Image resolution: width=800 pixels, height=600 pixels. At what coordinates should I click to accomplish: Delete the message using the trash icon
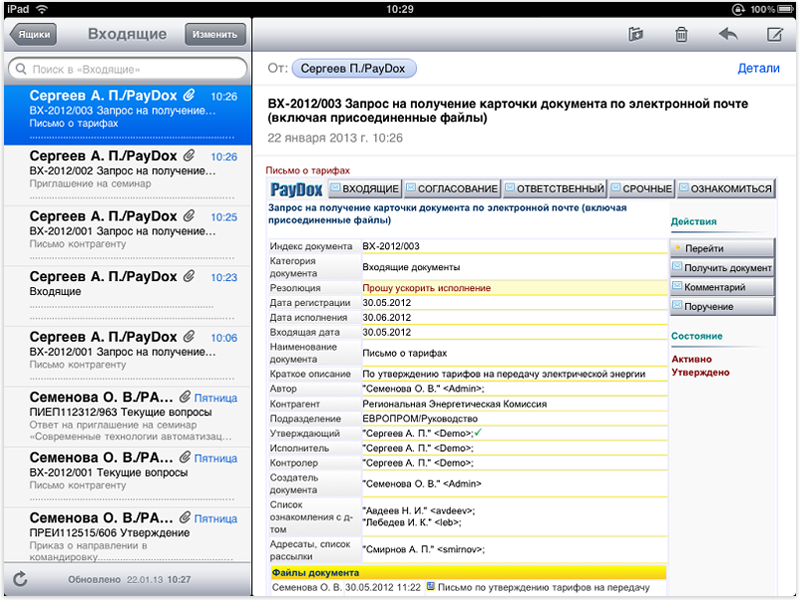[682, 32]
